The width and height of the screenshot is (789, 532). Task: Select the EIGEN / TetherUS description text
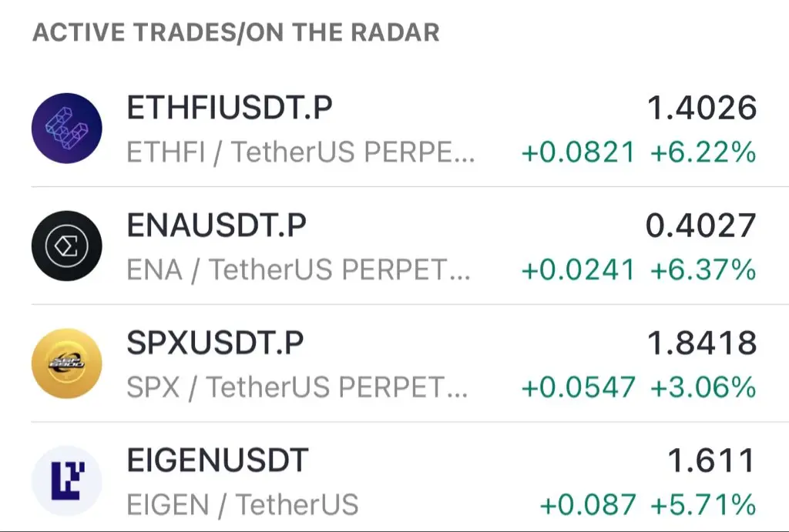pos(243,505)
